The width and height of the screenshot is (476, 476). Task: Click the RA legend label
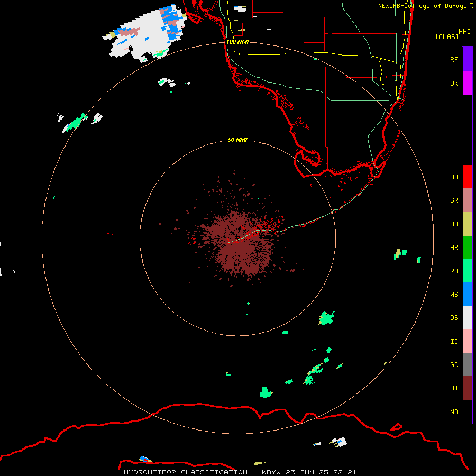454,271
